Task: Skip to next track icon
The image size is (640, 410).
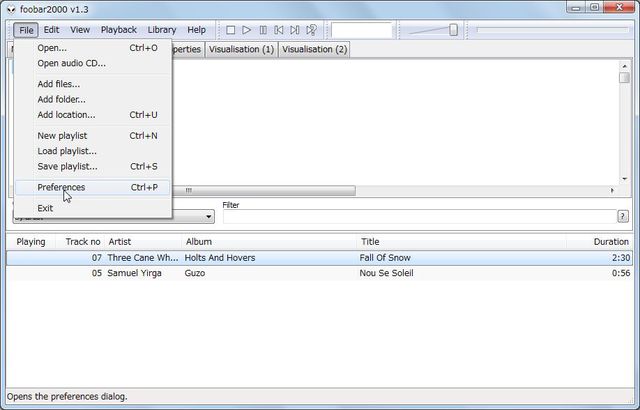Action: click(x=295, y=30)
